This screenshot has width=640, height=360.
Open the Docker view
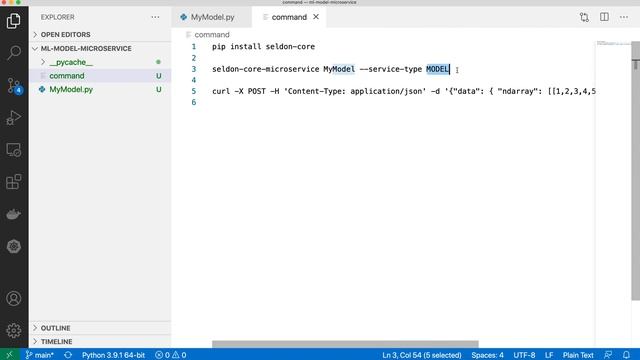[x=13, y=214]
